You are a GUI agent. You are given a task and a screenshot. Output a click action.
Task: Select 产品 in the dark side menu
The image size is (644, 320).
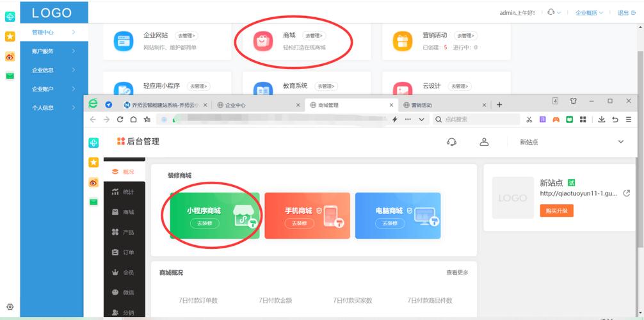124,232
